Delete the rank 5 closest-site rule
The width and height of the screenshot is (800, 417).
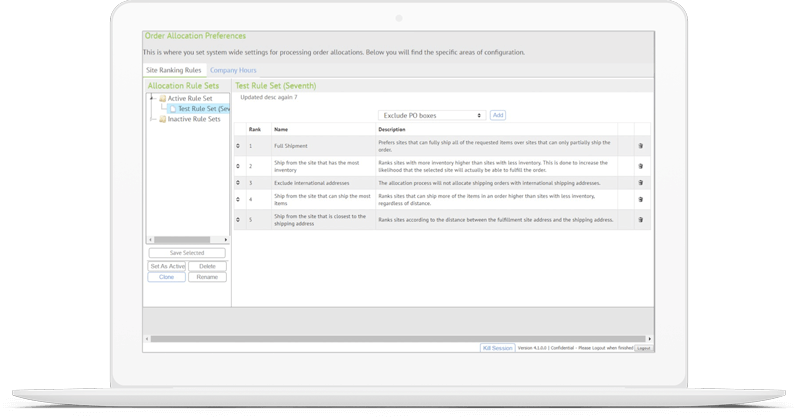pos(640,219)
